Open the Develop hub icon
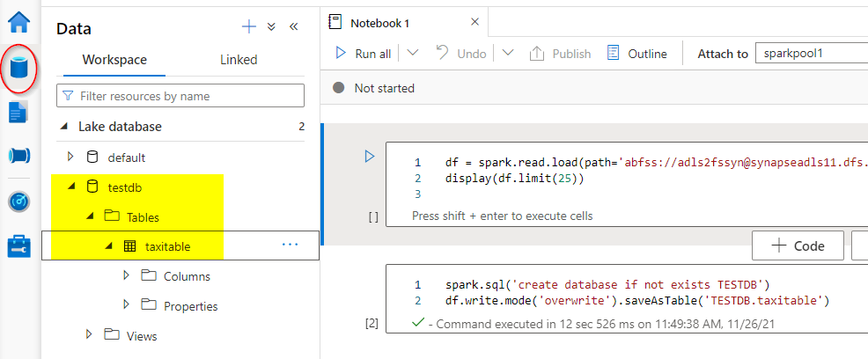 click(x=19, y=113)
